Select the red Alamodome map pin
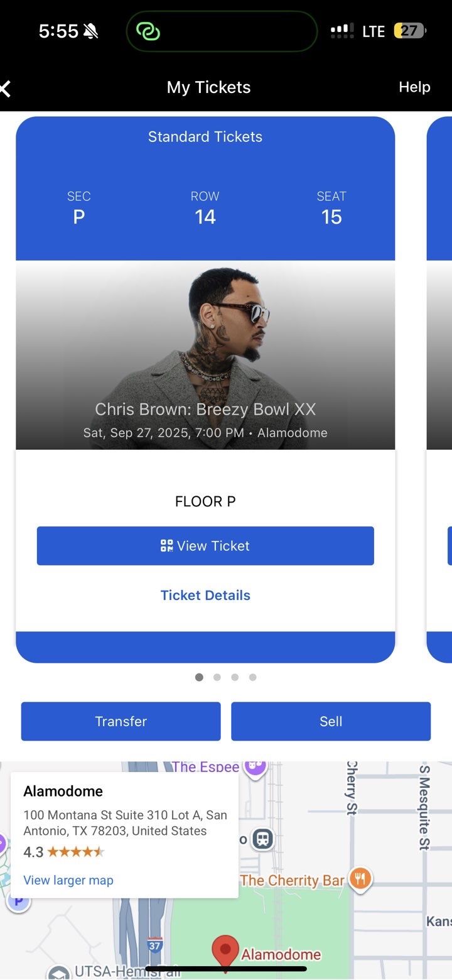This screenshot has height=980, width=452. [226, 949]
